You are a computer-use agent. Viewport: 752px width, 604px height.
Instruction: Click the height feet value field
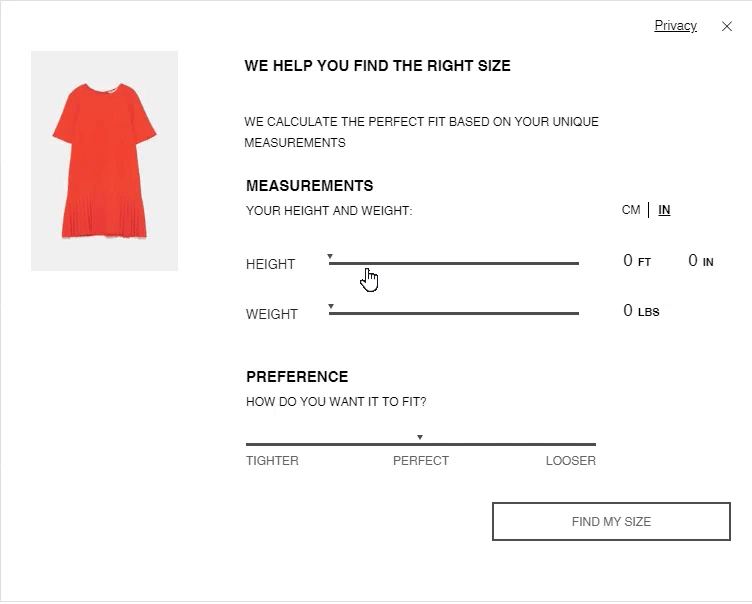coord(628,261)
